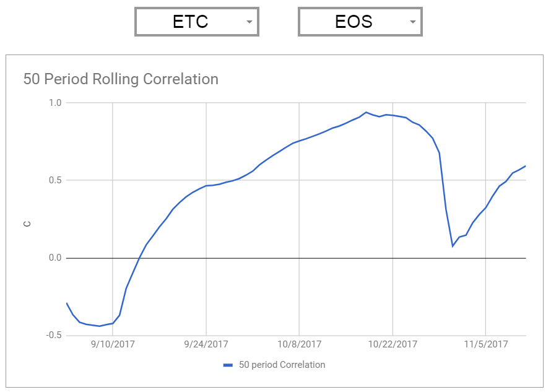
Task: Toggle the 50 period Correlation legend entry
Action: 275,365
